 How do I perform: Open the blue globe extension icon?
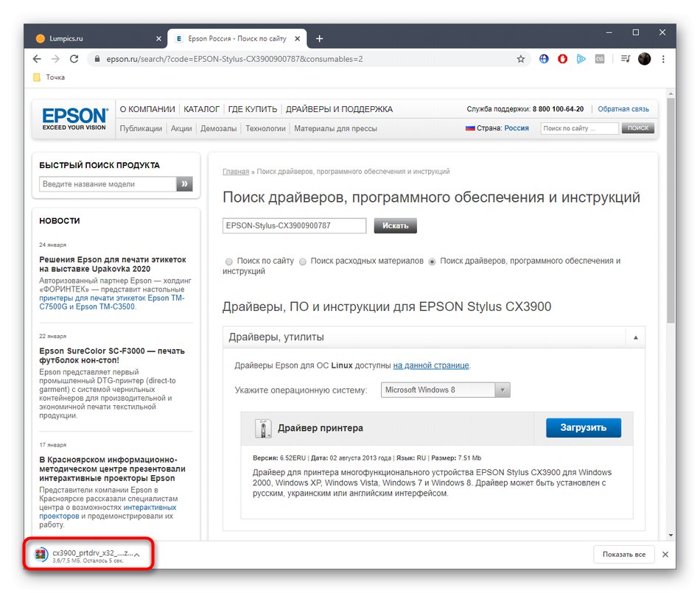544,58
